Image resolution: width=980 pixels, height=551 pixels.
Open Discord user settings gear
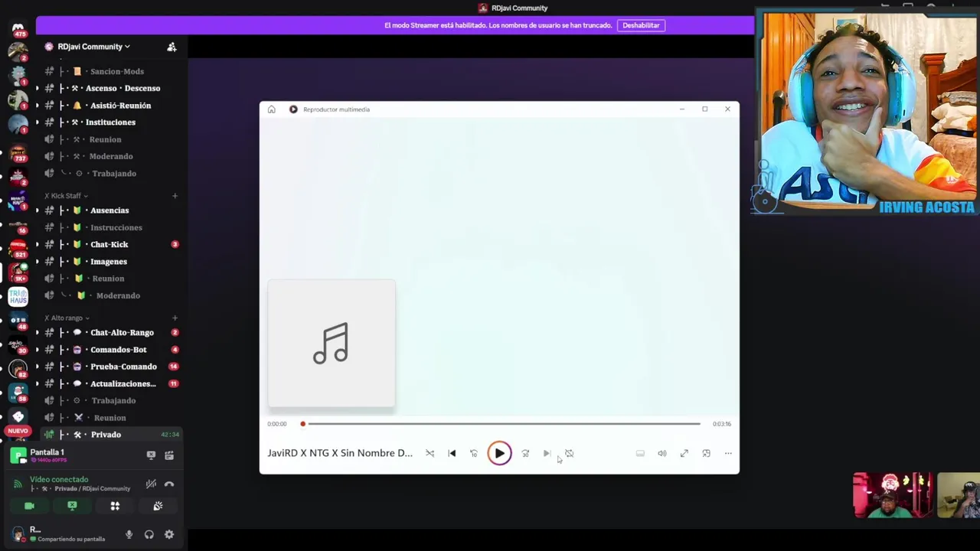click(169, 535)
